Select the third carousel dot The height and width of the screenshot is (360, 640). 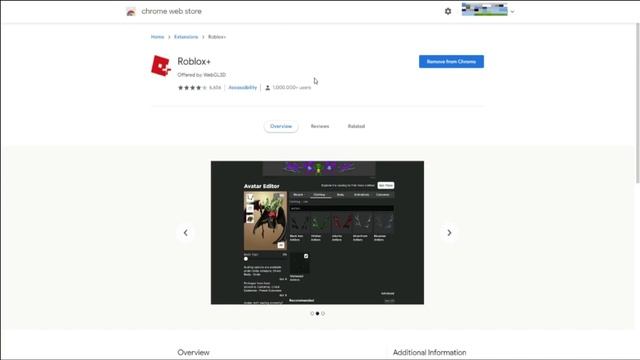click(323, 313)
